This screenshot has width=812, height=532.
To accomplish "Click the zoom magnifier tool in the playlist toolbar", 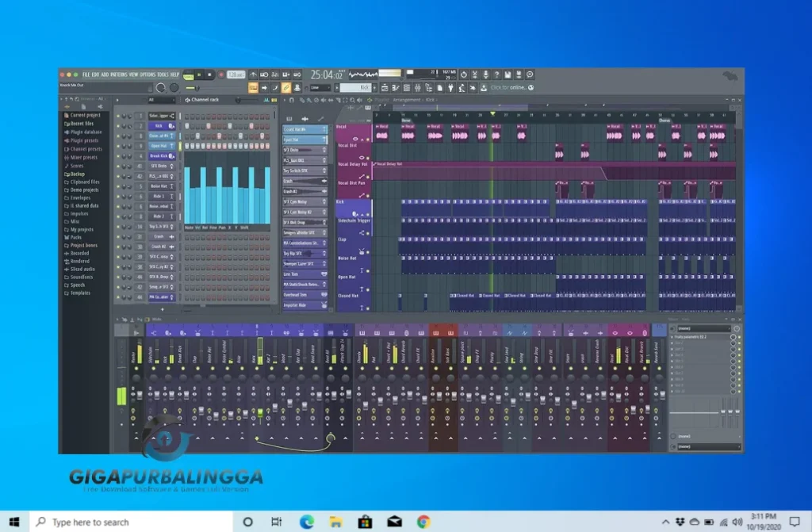I will tap(351, 99).
